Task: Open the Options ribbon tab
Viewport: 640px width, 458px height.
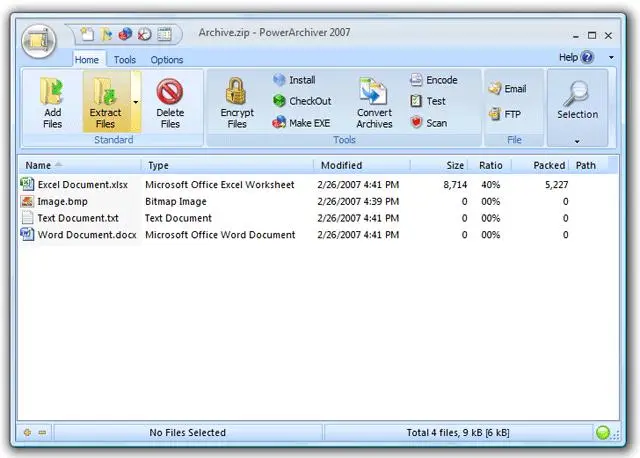Action: click(167, 60)
